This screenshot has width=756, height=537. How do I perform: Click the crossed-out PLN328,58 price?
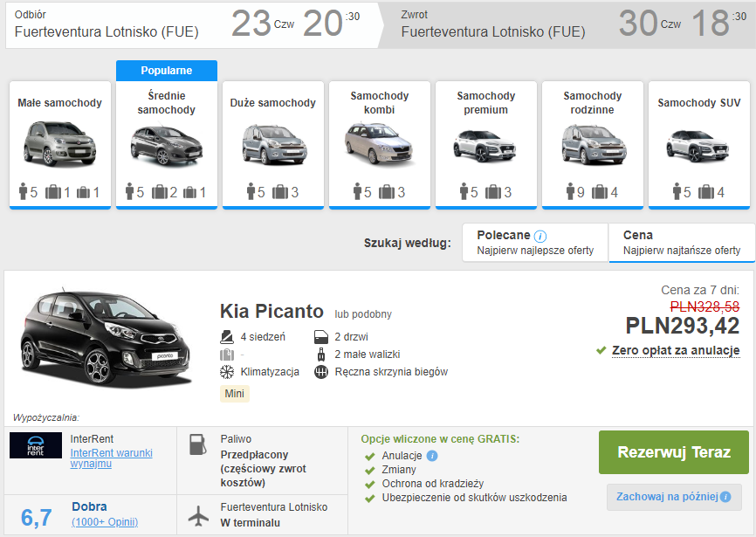[704, 306]
